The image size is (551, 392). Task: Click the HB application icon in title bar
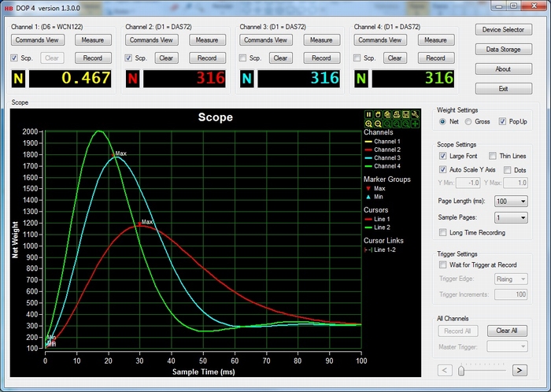[x=9, y=8]
